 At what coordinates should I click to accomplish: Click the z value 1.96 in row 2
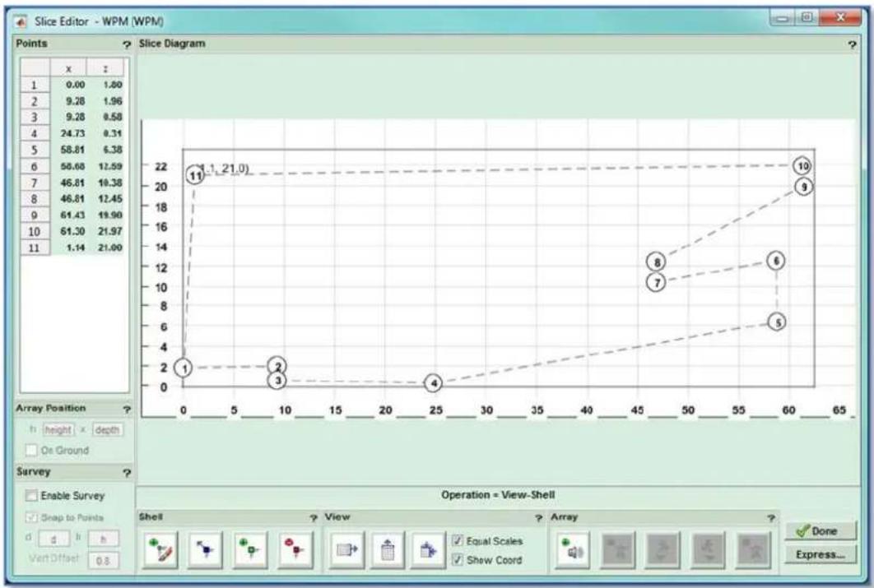pyautogui.click(x=112, y=101)
